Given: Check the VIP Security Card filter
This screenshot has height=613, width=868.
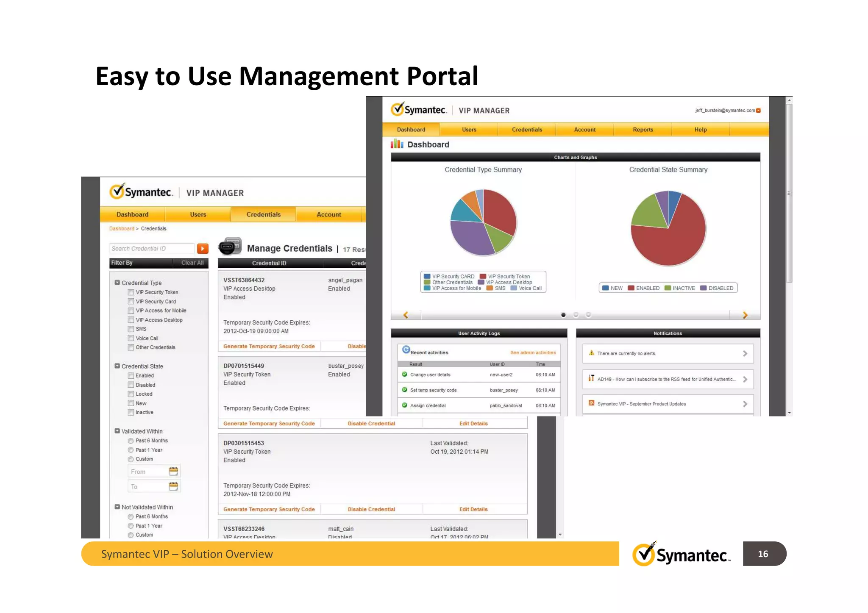Looking at the screenshot, I should coord(131,302).
